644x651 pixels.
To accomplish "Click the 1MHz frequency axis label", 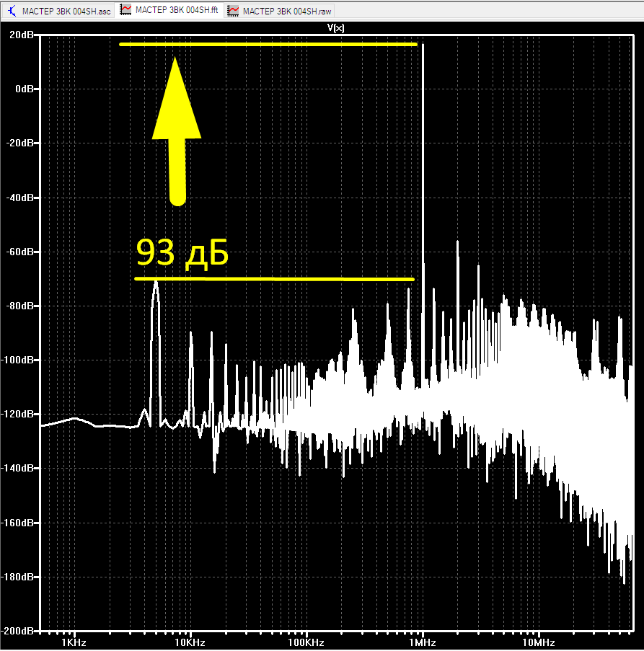I will (423, 642).
